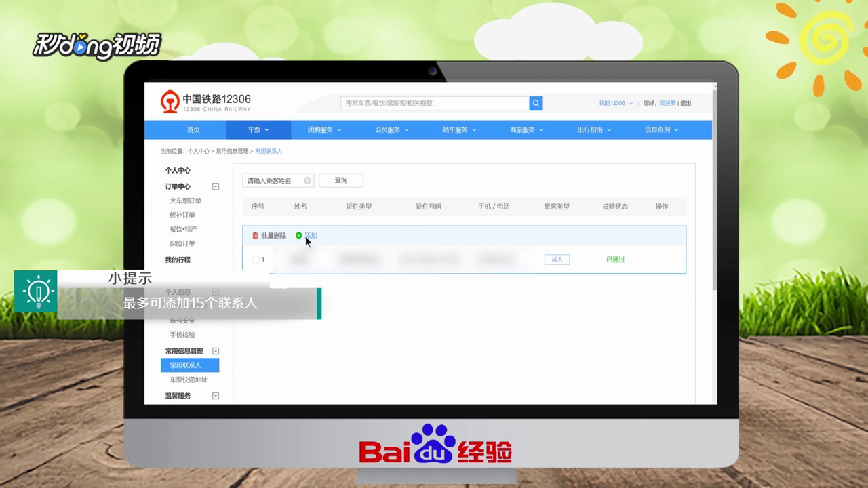Click the 证件号码 column header
Screen dimensions: 868x488
(x=429, y=207)
